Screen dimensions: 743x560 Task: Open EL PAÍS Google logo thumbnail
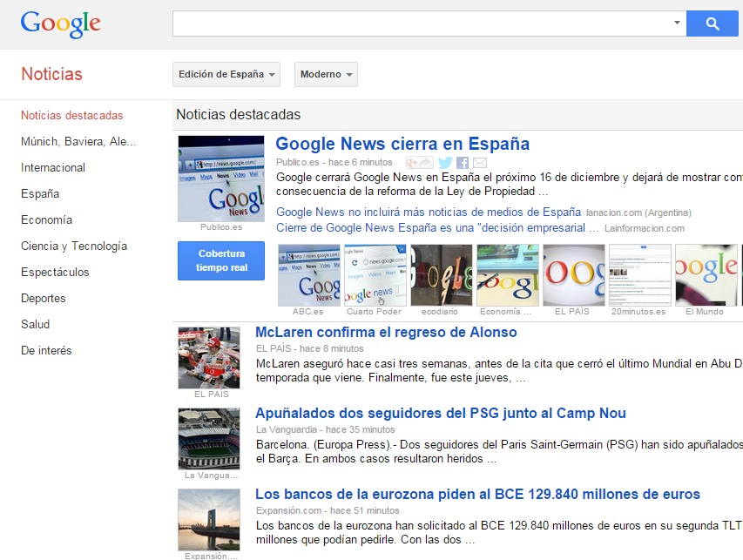click(574, 275)
